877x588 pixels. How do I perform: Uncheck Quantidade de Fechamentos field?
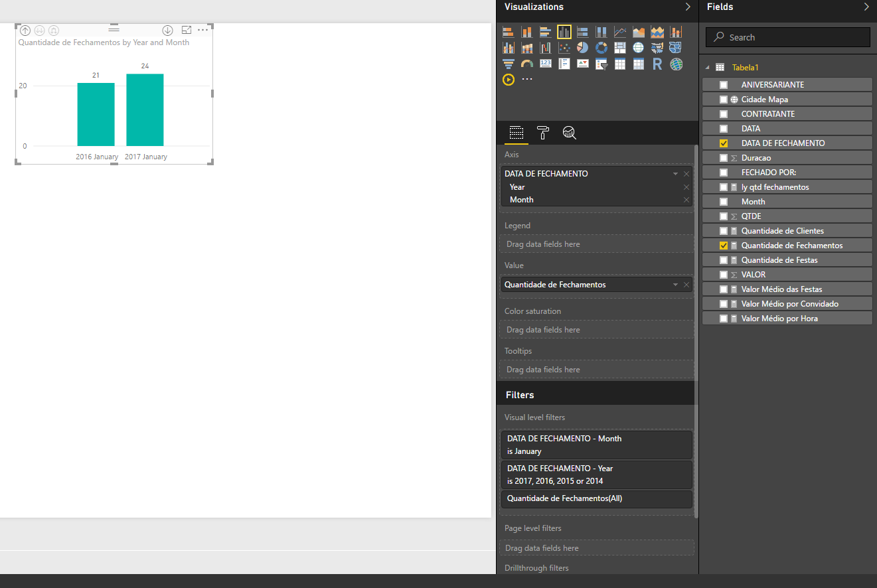[724, 246]
